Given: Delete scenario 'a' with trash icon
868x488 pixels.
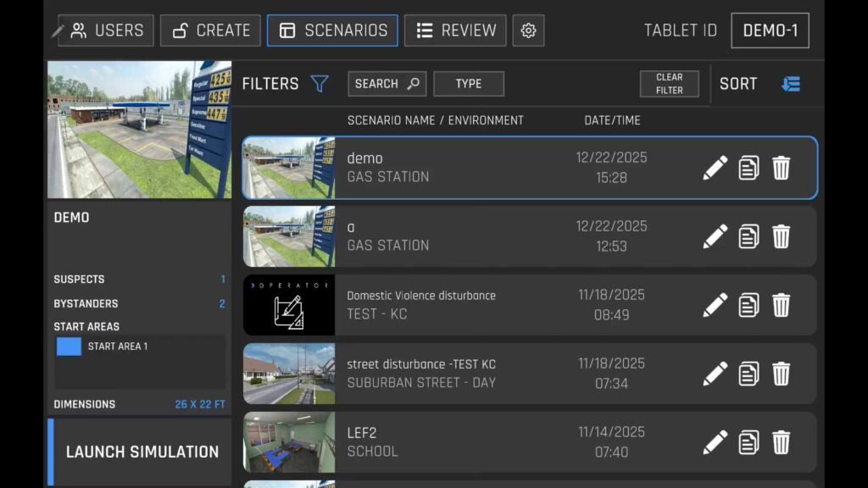Looking at the screenshot, I should [x=781, y=236].
